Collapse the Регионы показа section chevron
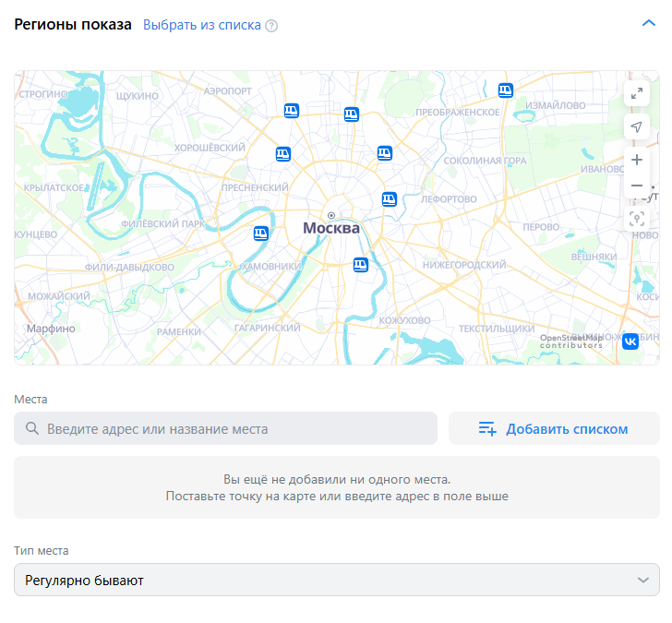The width and height of the screenshot is (672, 623). point(648,24)
